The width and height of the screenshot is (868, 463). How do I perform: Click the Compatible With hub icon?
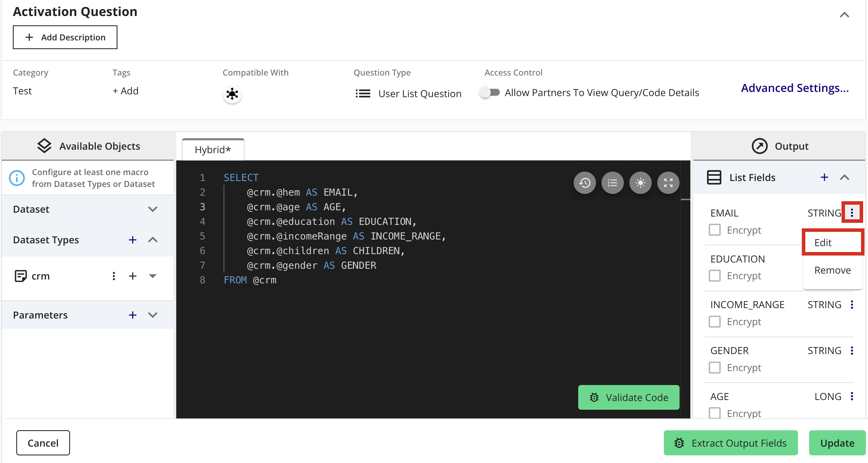tap(232, 93)
